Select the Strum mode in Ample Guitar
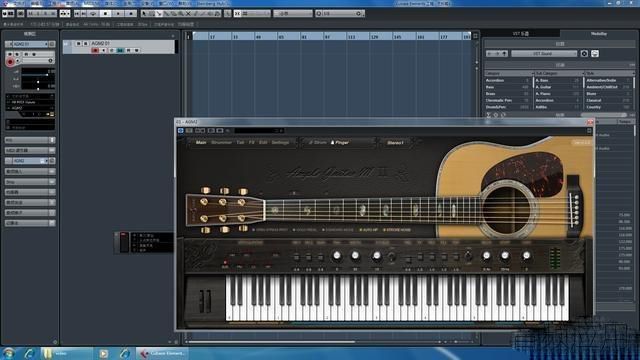This screenshot has width=640, height=360. point(318,142)
